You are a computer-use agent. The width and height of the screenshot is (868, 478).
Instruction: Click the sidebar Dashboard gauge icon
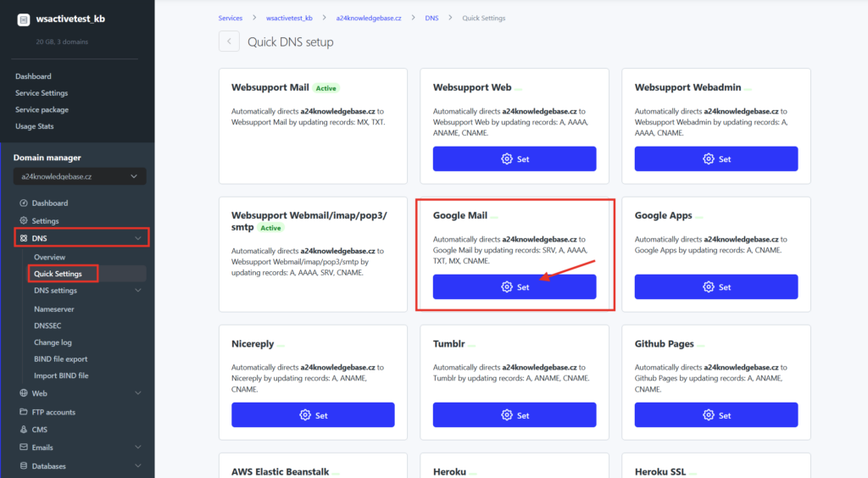[23, 203]
